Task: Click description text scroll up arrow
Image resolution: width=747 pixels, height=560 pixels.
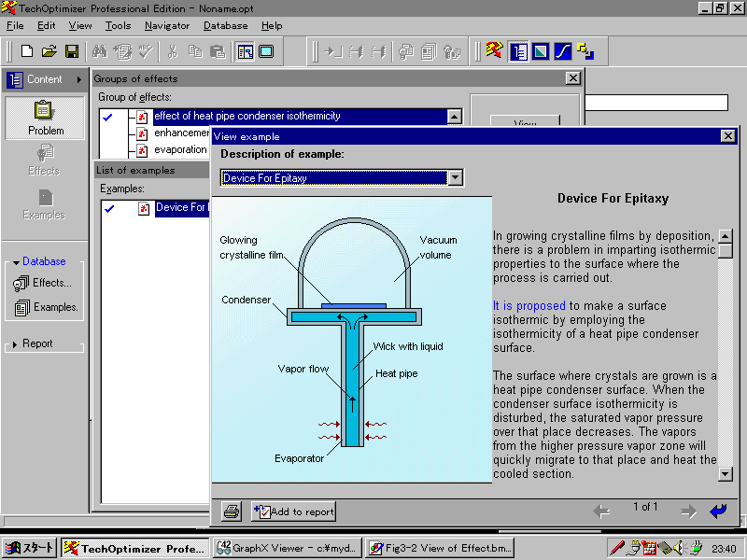Action: coord(726,236)
